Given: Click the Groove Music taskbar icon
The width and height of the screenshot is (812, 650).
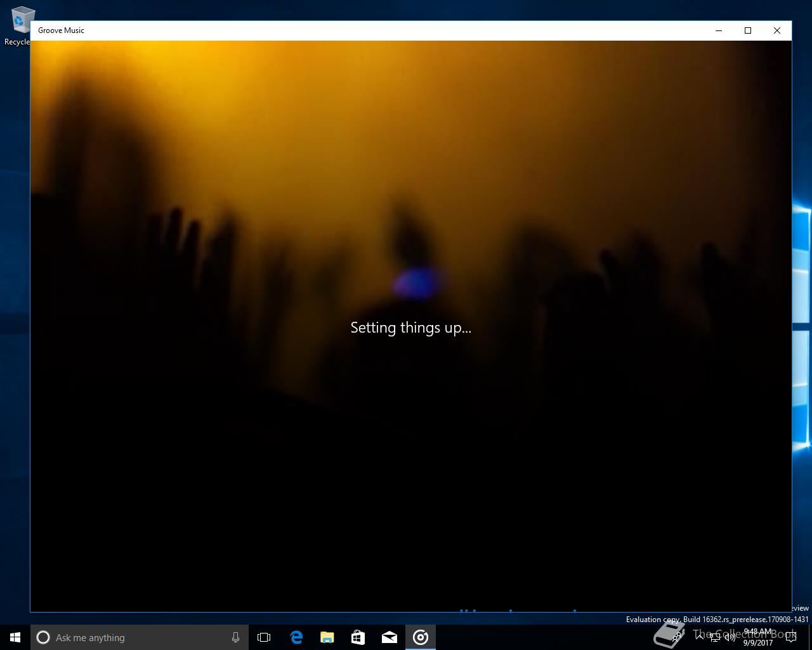Looking at the screenshot, I should point(421,637).
